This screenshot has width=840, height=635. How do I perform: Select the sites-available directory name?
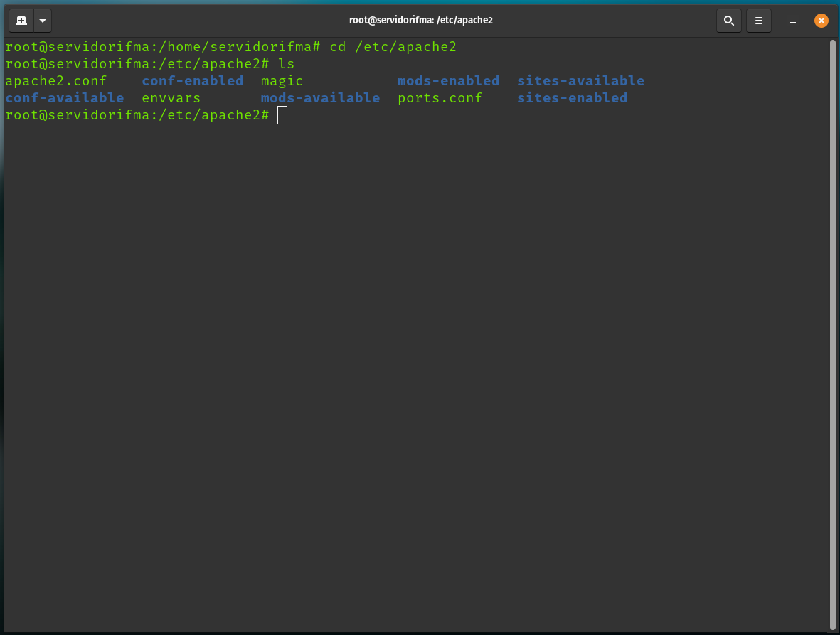click(x=580, y=81)
